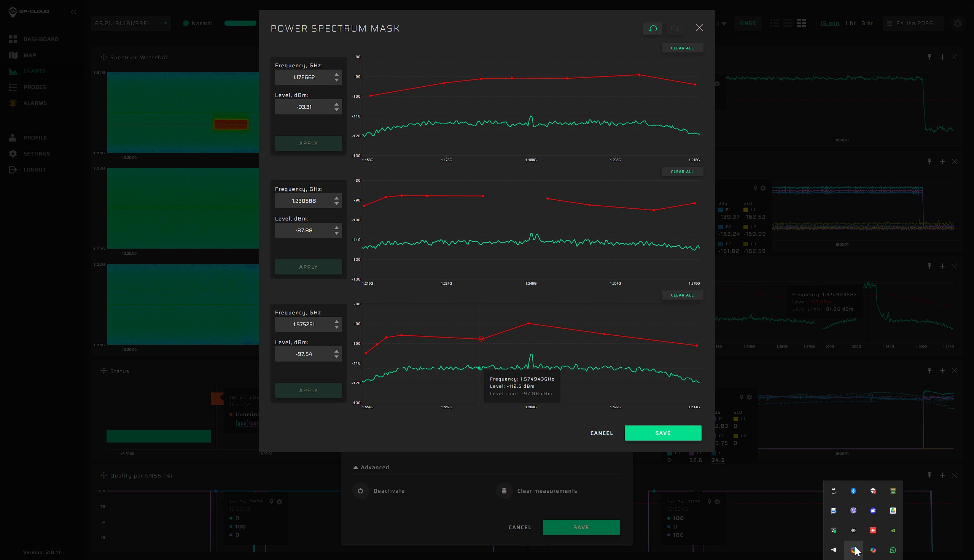Viewport: 974px width, 560px height.
Task: Select the 3 hr time range
Action: click(x=868, y=23)
